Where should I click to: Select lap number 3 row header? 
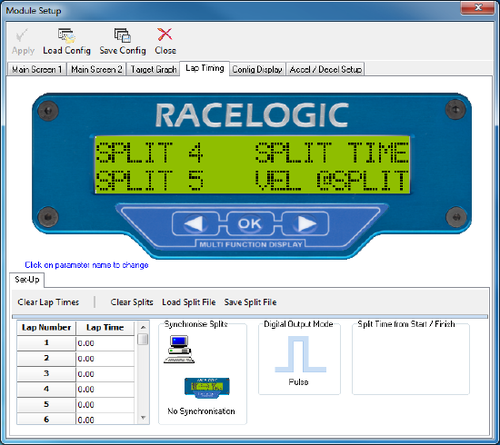click(46, 374)
